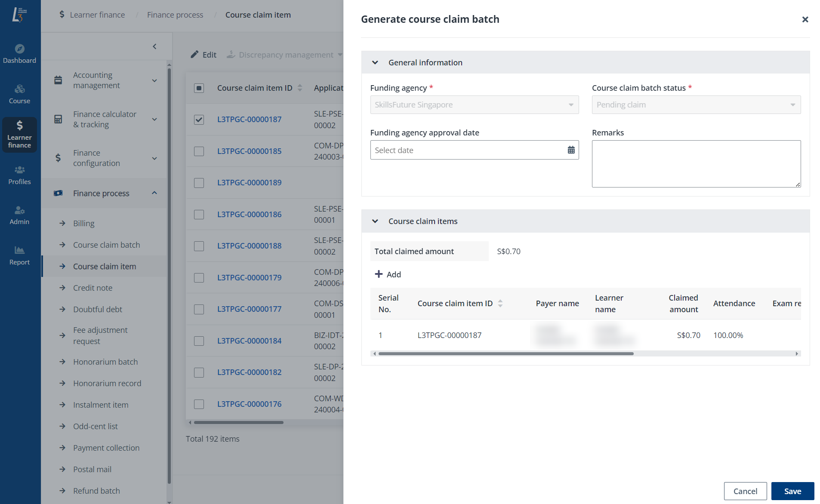Open the L3TPGC-00000189 claim item link
The image size is (820, 504).
coord(249,182)
